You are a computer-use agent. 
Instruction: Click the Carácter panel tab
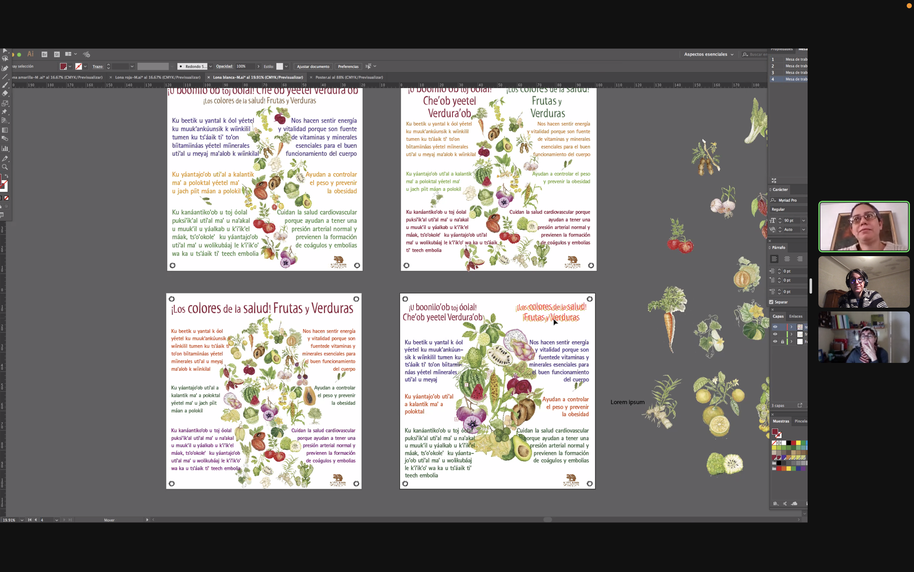[x=780, y=190]
